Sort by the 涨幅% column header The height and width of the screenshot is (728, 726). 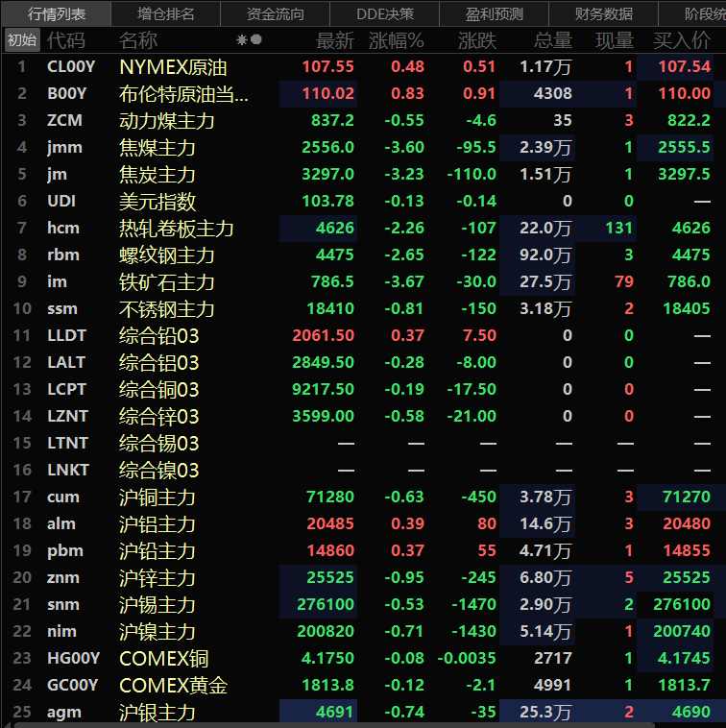pos(396,40)
